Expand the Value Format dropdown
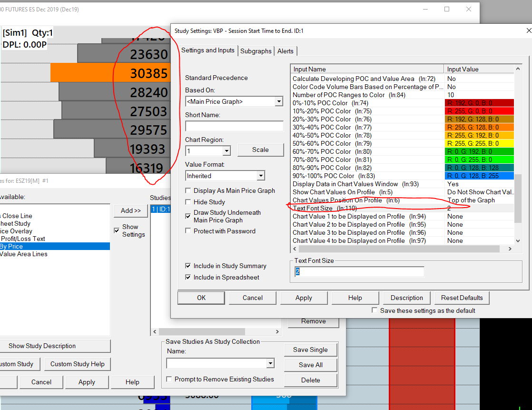Viewport: 532px width, 410px height. point(260,176)
